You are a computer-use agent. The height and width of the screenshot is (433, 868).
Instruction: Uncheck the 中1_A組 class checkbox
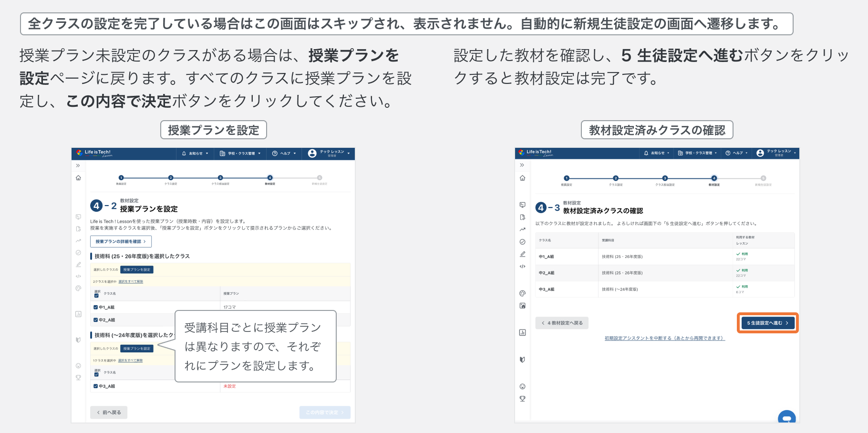[95, 308]
